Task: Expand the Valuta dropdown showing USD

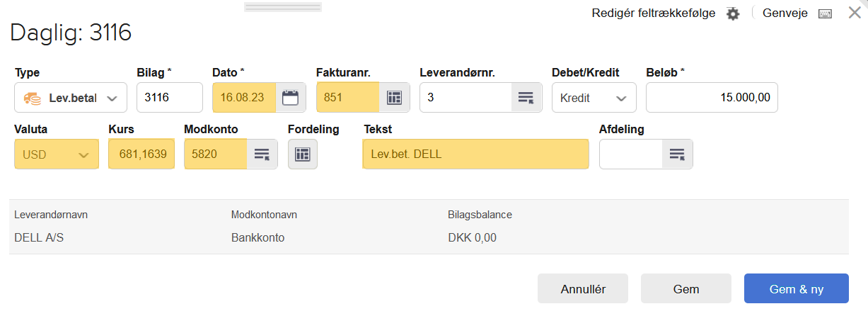Action: click(x=57, y=154)
